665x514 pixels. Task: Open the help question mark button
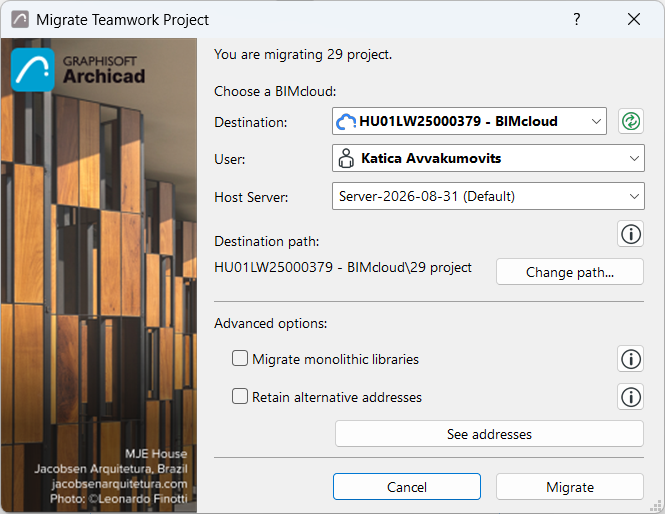[576, 19]
